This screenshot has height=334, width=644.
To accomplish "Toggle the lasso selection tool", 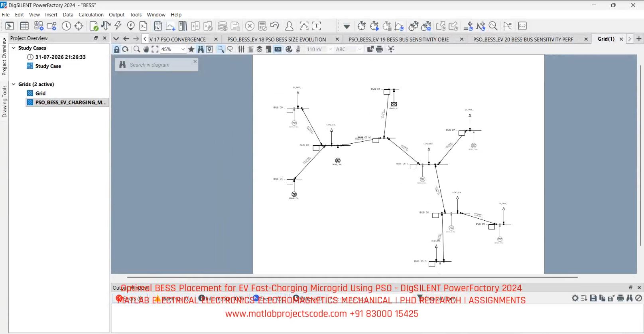I will click(230, 49).
